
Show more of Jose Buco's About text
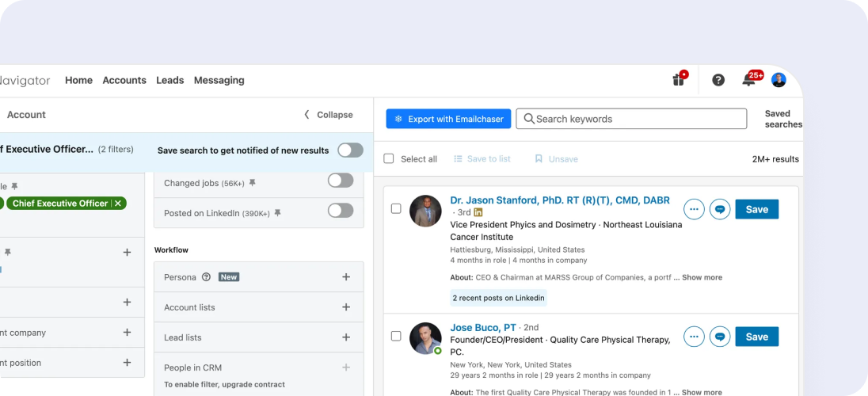(x=702, y=392)
